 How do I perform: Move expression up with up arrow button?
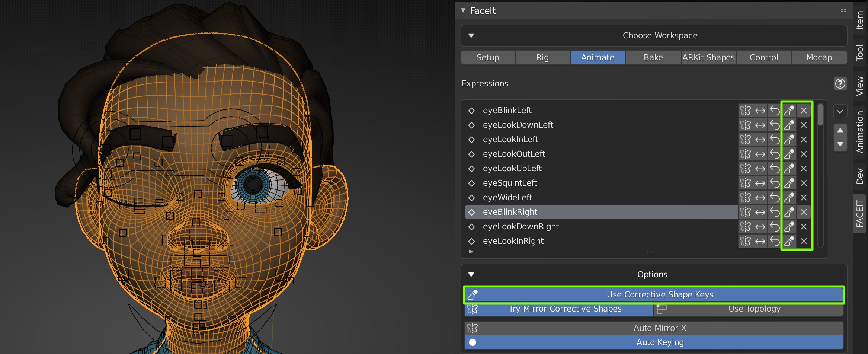click(x=840, y=131)
